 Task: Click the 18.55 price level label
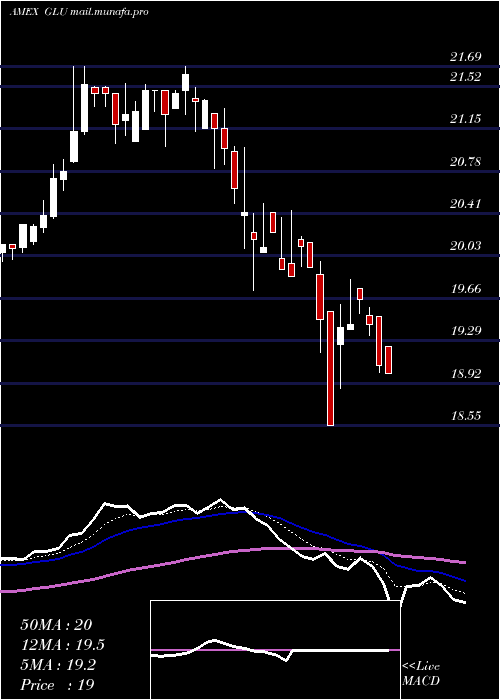[466, 416]
